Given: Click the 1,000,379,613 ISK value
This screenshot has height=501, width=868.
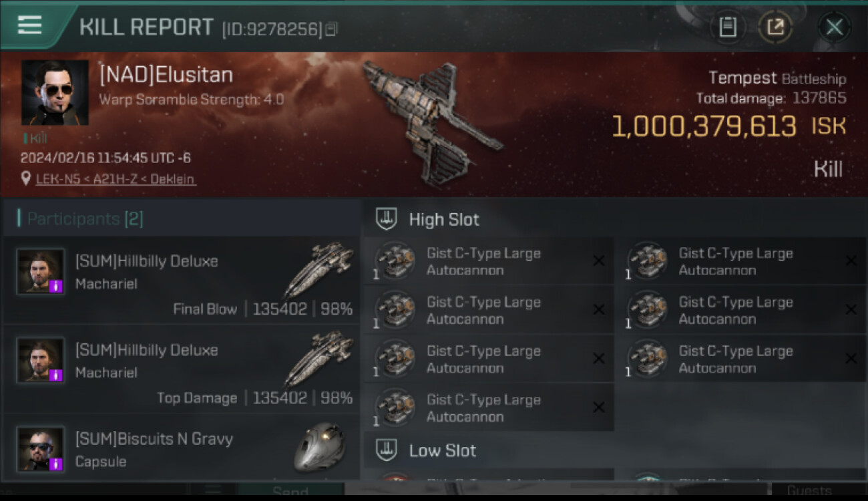Looking at the screenshot, I should (x=704, y=127).
